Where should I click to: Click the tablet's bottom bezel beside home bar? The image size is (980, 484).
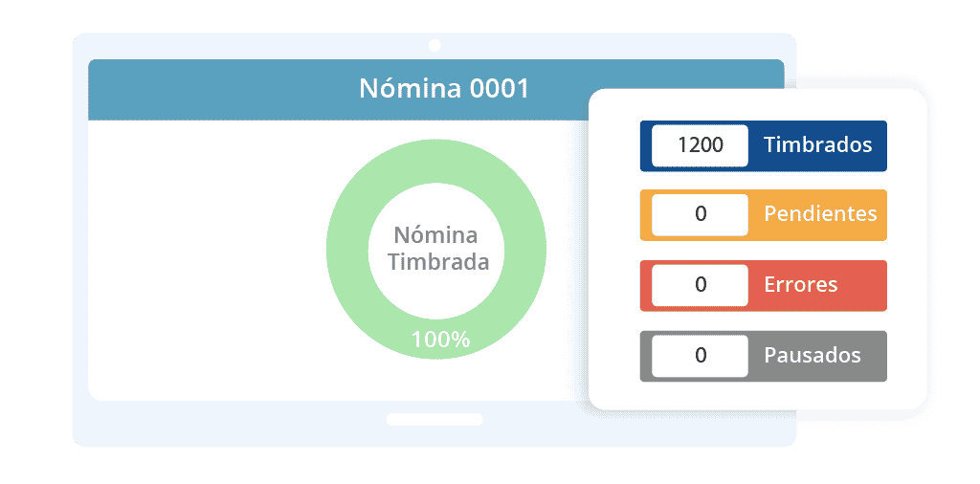point(287,421)
